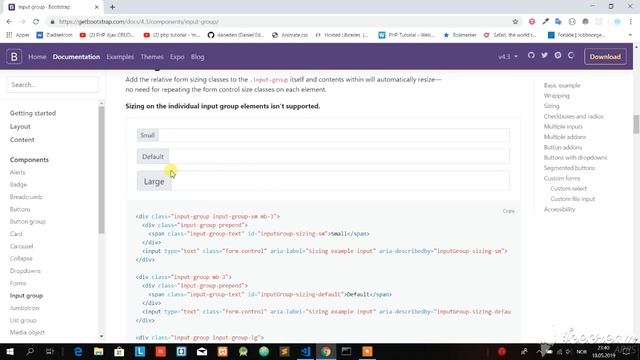This screenshot has width=640, height=360.
Task: Open Media object component docs
Action: point(27,333)
